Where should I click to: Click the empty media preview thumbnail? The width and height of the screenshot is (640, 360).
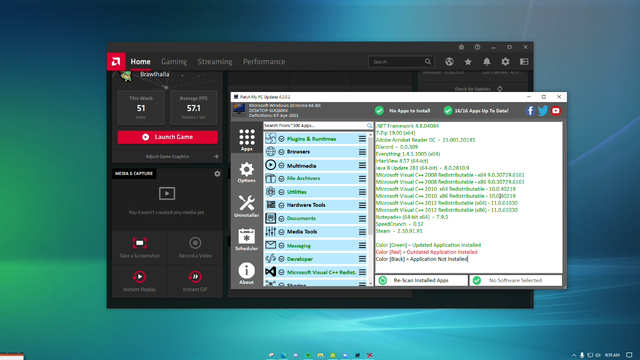(167, 193)
